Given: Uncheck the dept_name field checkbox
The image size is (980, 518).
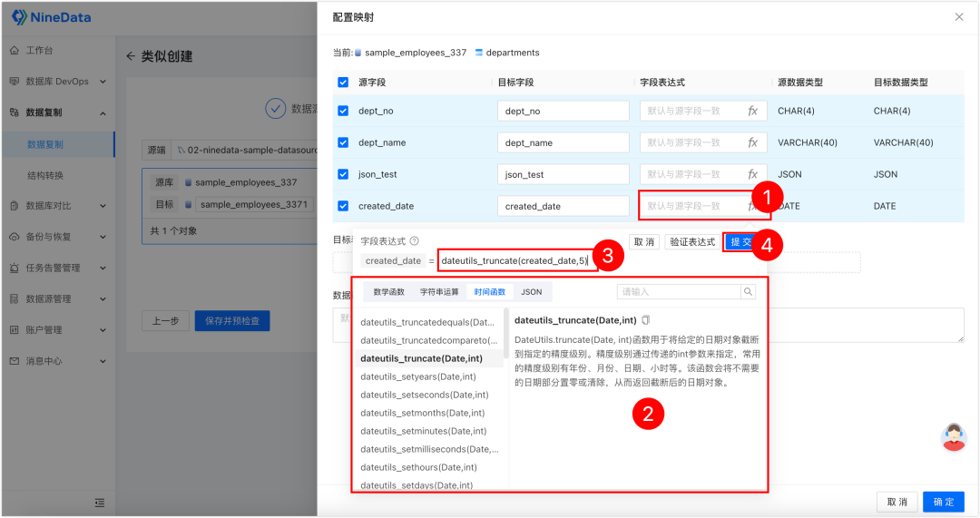Looking at the screenshot, I should click(x=343, y=142).
